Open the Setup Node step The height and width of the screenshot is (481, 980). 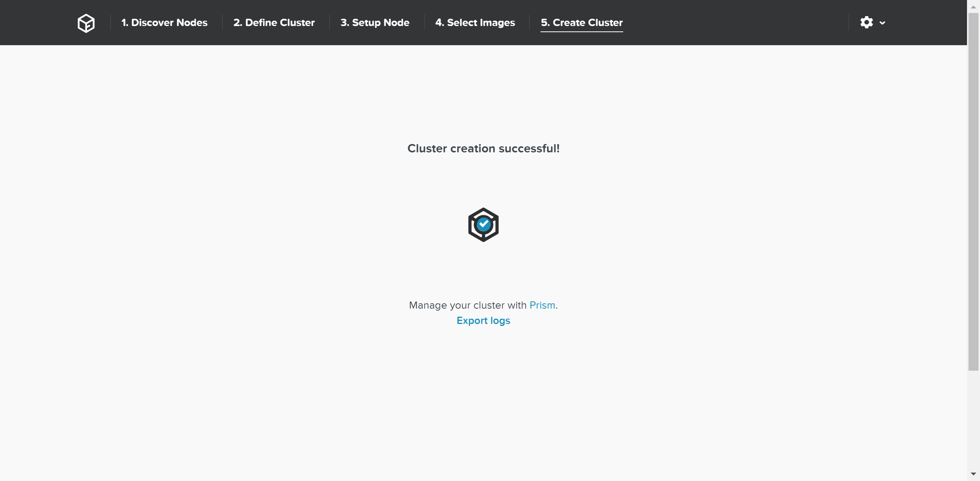coord(375,23)
